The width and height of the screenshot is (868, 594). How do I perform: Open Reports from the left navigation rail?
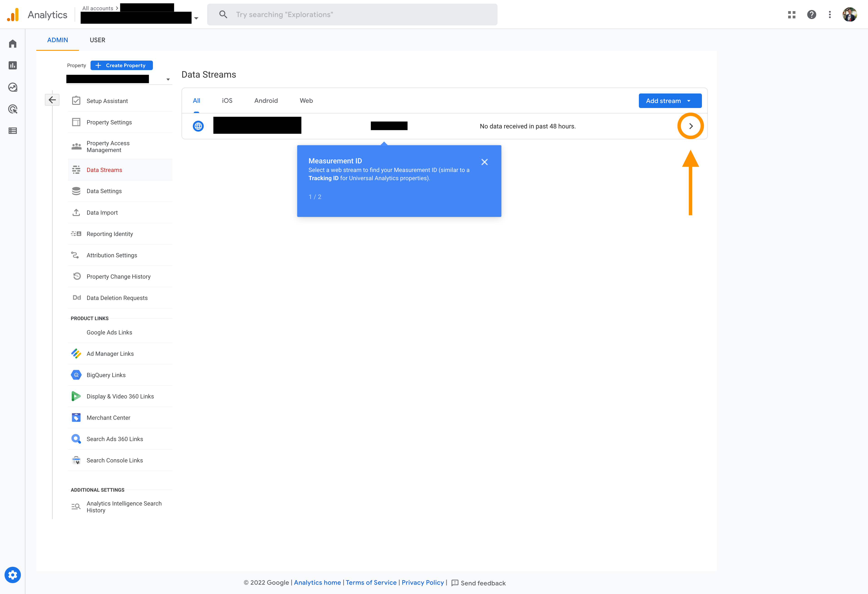[x=12, y=65]
